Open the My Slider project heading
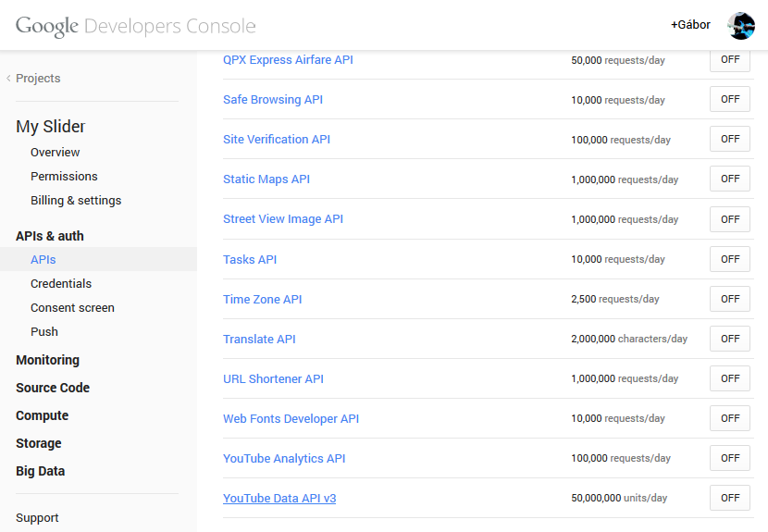Screen dimensions: 768x532 coord(51,127)
